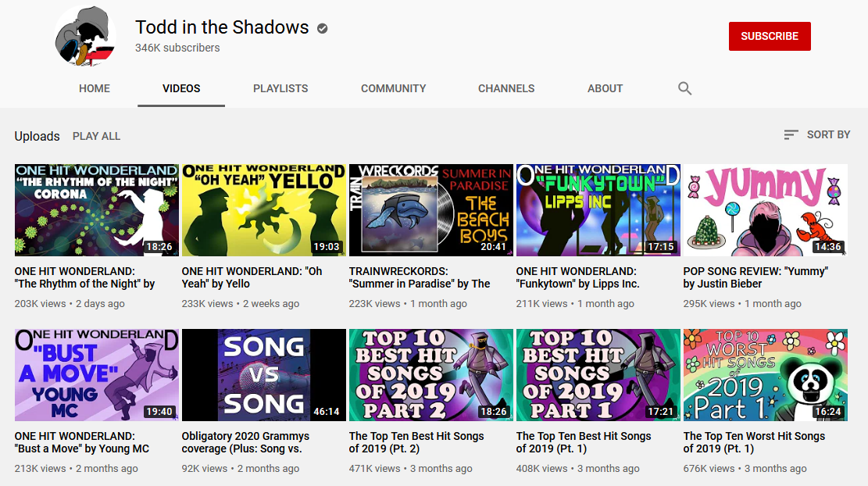Click '233K views • 2 weeks ago' text

241,303
